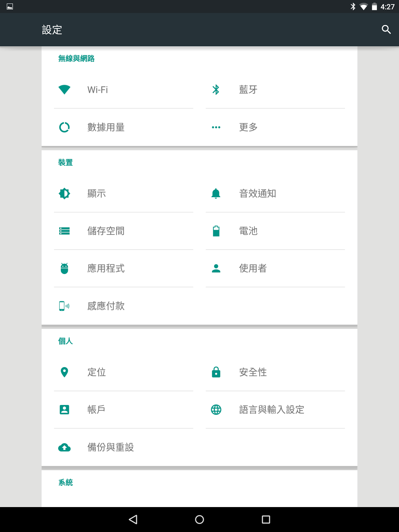Tap the data usage circle icon
Image resolution: width=399 pixels, height=532 pixels.
pos(65,127)
